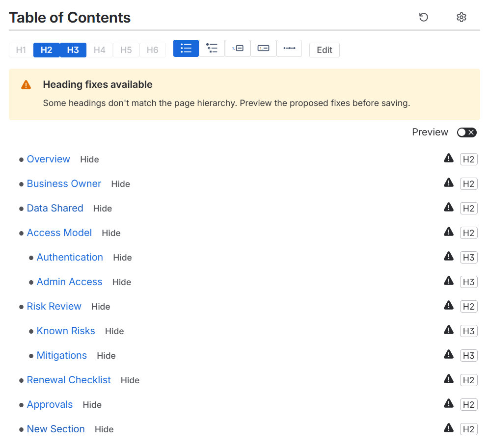Jump to the Risk Review heading link

point(54,307)
